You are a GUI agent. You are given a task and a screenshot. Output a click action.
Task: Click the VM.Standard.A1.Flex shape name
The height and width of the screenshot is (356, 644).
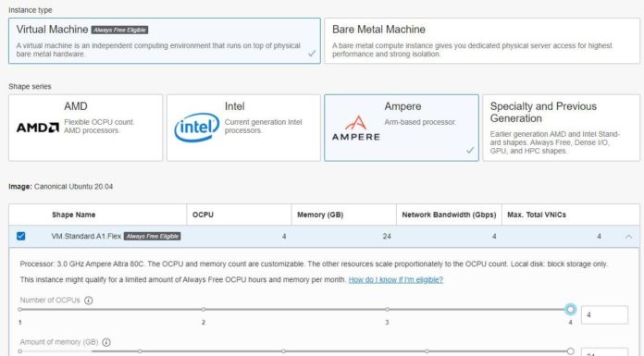tap(86, 237)
